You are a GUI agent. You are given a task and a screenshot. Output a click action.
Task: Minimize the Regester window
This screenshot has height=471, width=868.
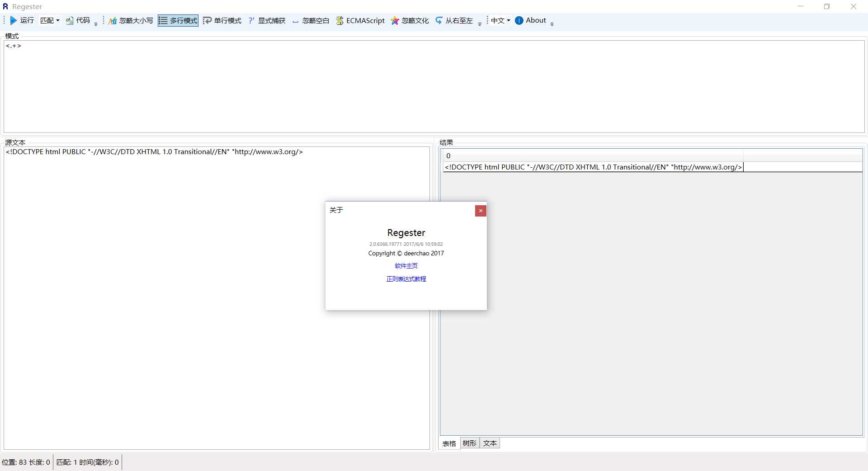tap(801, 6)
